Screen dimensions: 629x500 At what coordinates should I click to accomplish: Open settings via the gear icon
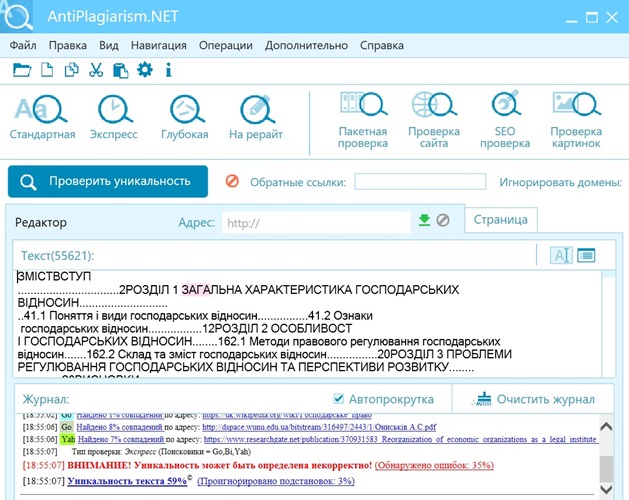(145, 70)
